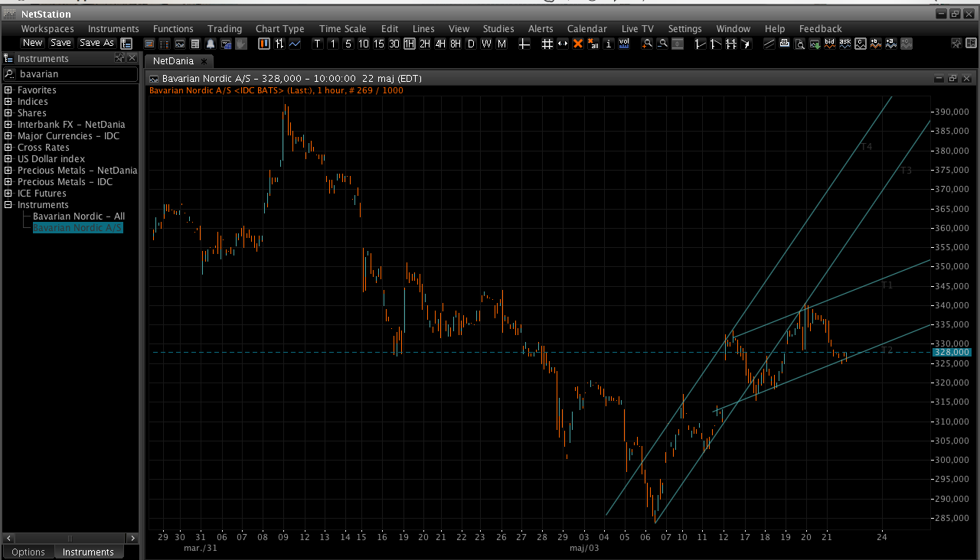Toggle the volume study icon

tap(624, 44)
